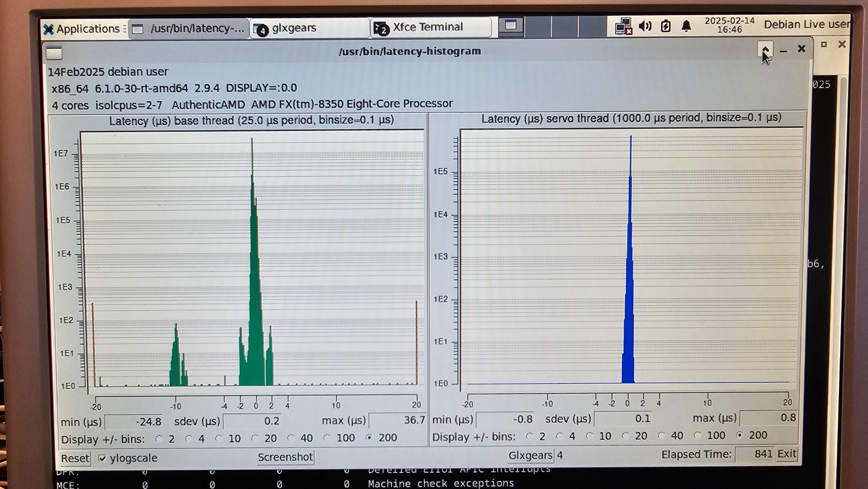Viewport: 868px width, 489px height.
Task: Open the power manager battery icon
Action: click(x=665, y=26)
